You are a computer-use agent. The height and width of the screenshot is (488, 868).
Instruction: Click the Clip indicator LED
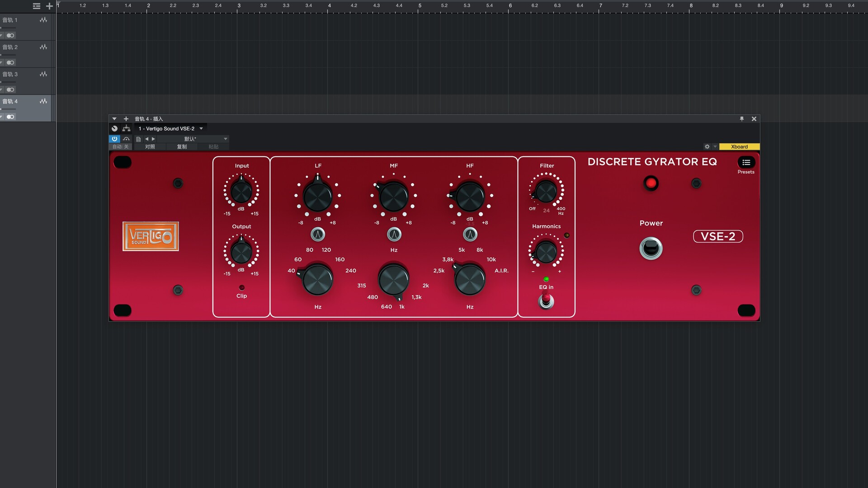[242, 287]
